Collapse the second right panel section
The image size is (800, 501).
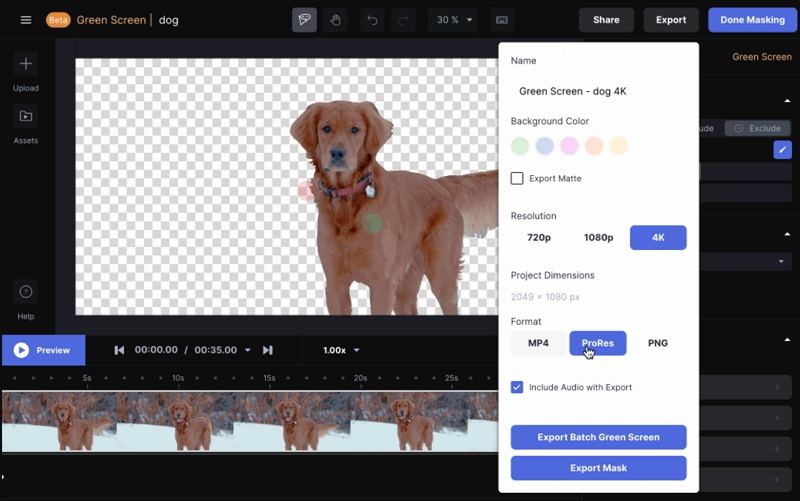click(787, 234)
